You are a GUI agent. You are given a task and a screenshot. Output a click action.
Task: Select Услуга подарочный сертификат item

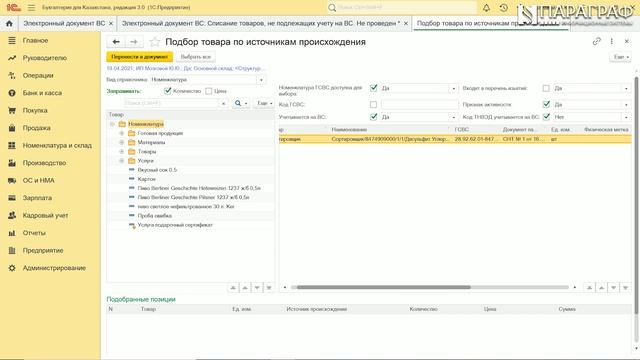coord(175,225)
